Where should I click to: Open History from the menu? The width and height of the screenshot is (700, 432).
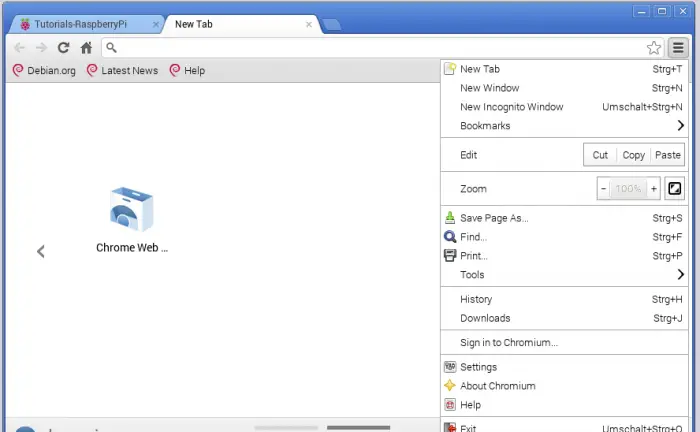[x=564, y=299]
